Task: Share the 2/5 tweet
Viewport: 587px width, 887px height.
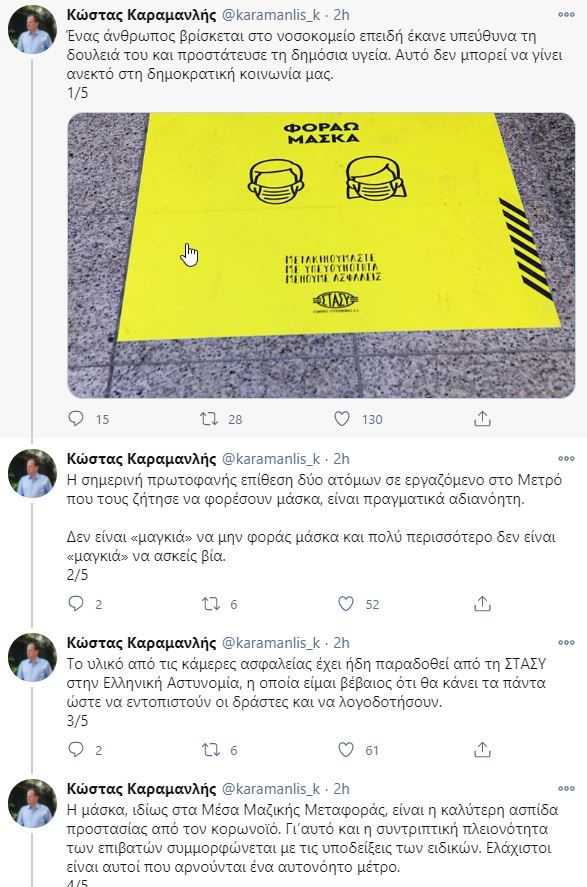Action: (482, 604)
